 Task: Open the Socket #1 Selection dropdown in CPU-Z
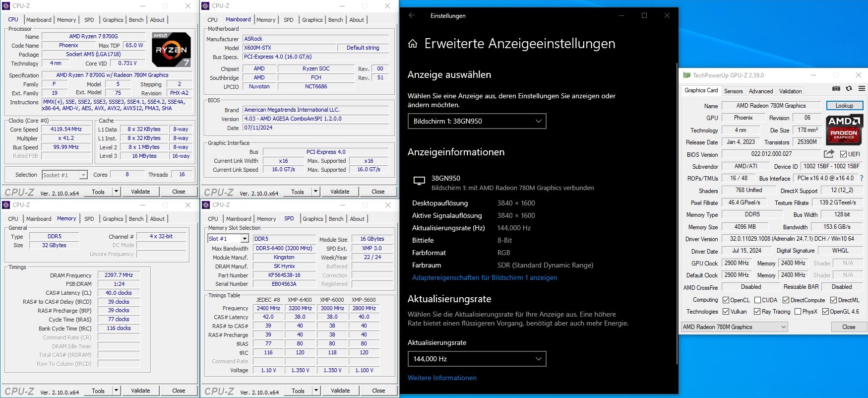(x=64, y=175)
